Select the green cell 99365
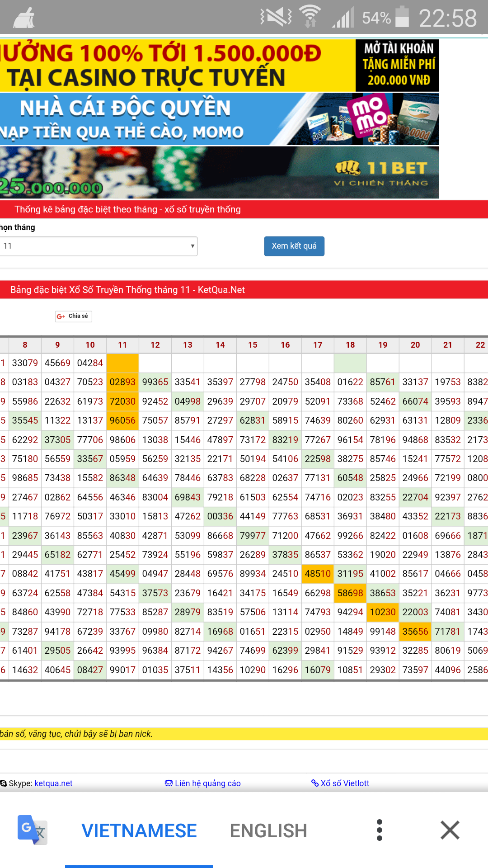 (155, 382)
